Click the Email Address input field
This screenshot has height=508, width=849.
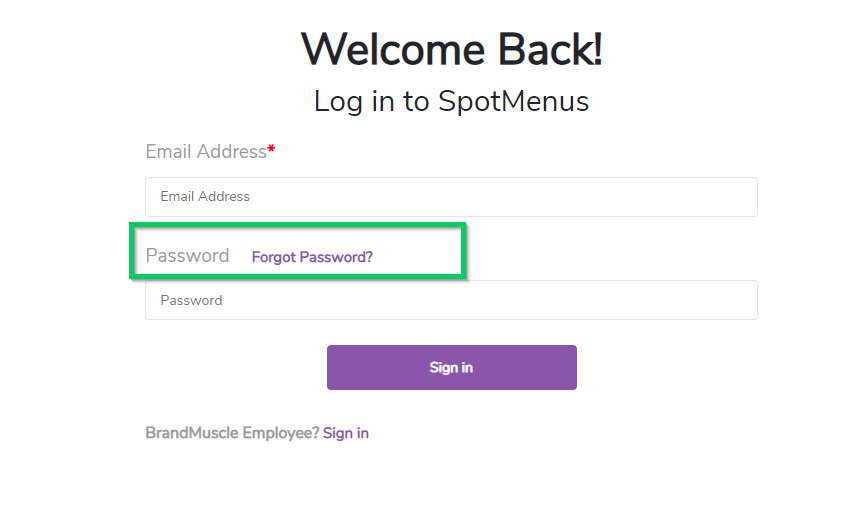(451, 197)
